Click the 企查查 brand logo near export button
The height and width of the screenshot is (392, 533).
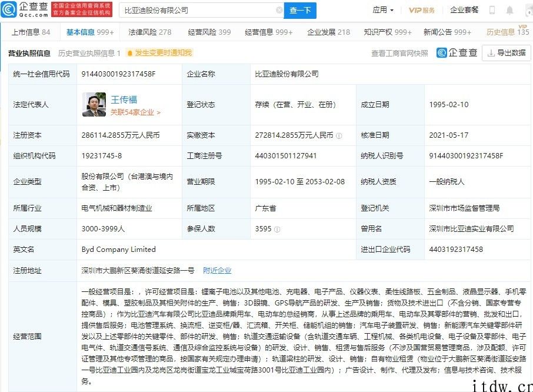[x=457, y=53]
